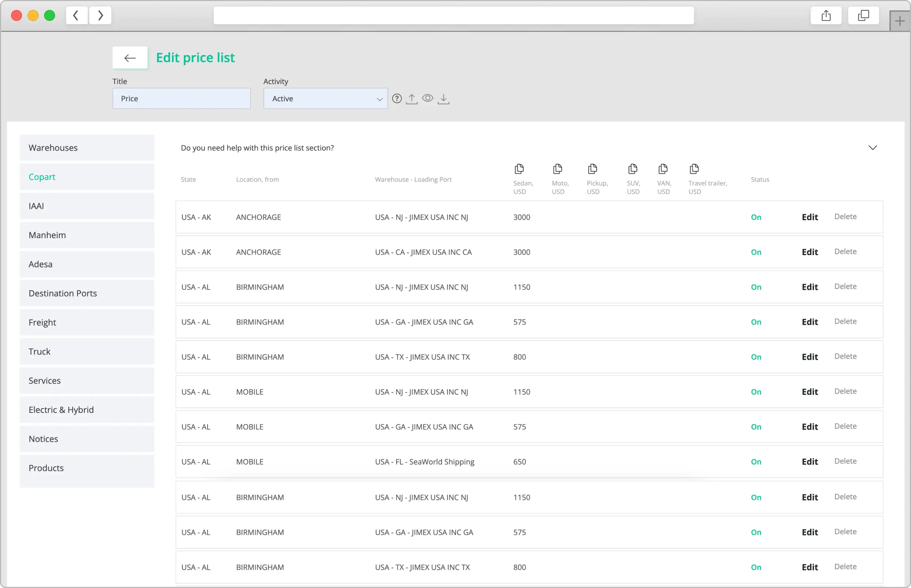Toggle On status for Mobile SeaWorld Shipping row

click(x=756, y=462)
